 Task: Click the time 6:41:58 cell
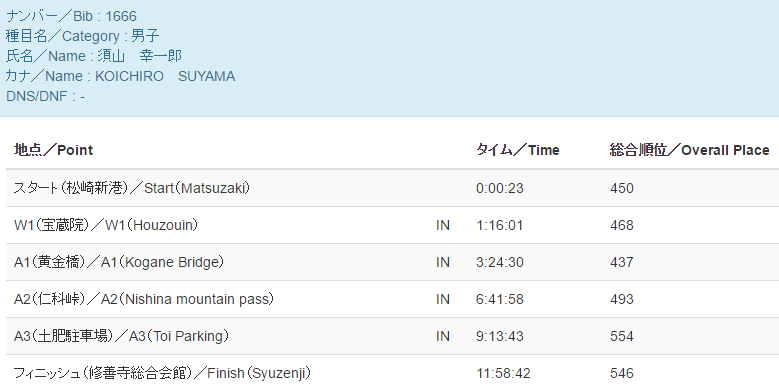[x=500, y=299]
